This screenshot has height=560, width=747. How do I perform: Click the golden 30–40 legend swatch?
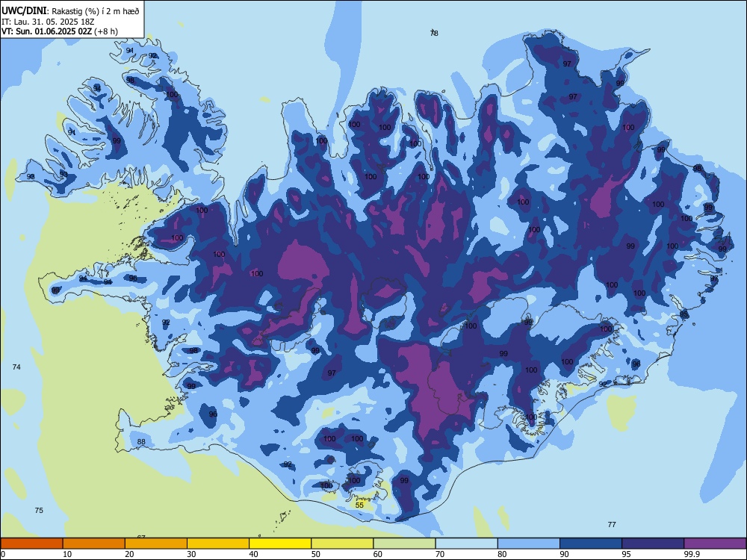218,544
